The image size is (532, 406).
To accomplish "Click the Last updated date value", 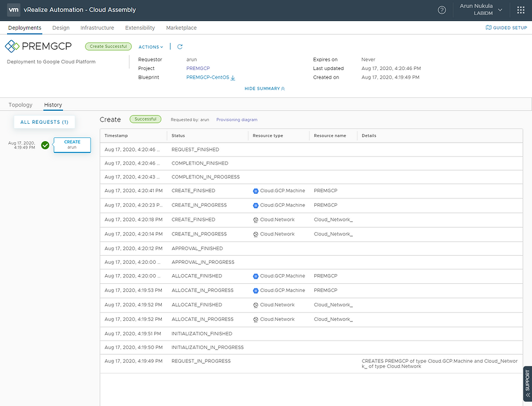I will point(391,68).
